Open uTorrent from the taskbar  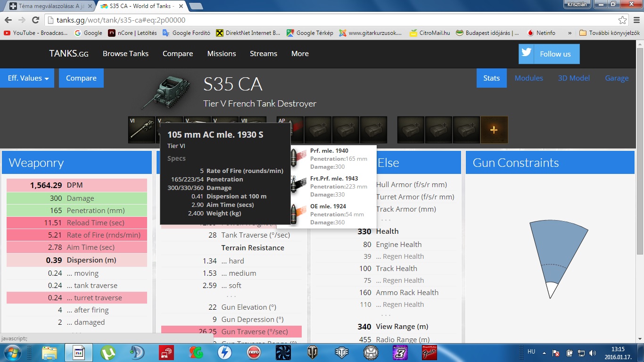click(108, 352)
